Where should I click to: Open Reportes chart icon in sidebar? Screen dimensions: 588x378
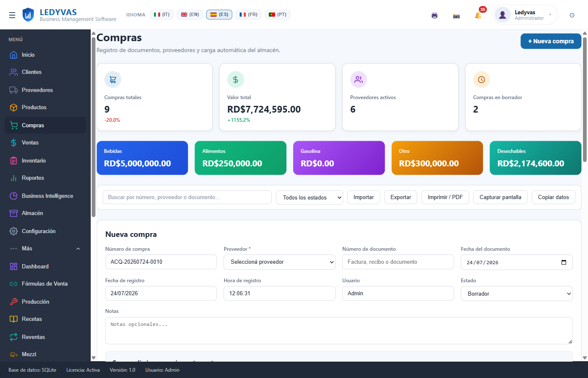pos(13,178)
